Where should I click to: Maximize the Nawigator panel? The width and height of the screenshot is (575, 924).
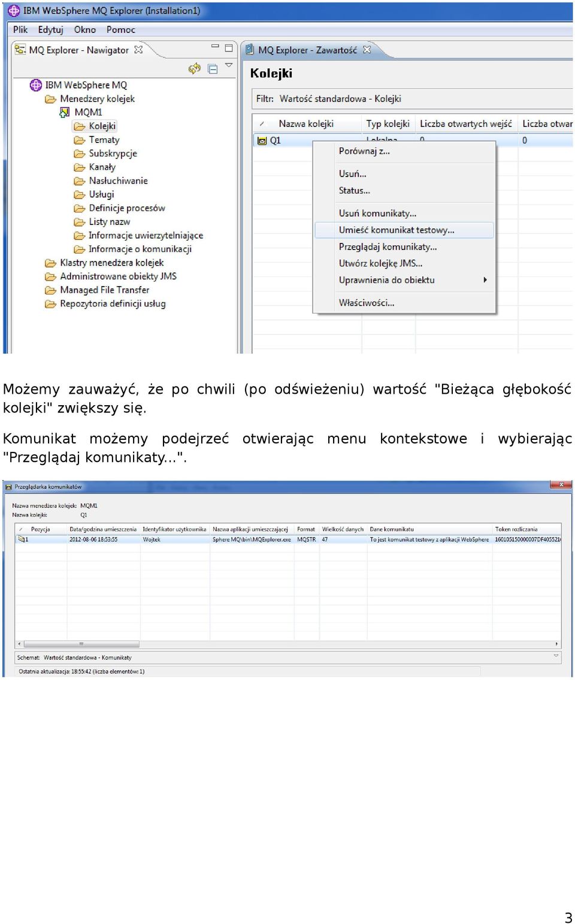[229, 48]
